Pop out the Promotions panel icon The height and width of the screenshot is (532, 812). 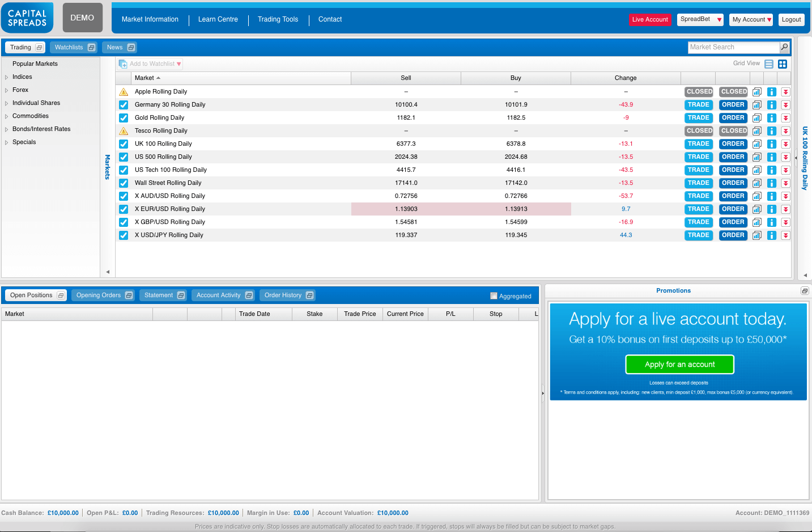click(x=805, y=291)
